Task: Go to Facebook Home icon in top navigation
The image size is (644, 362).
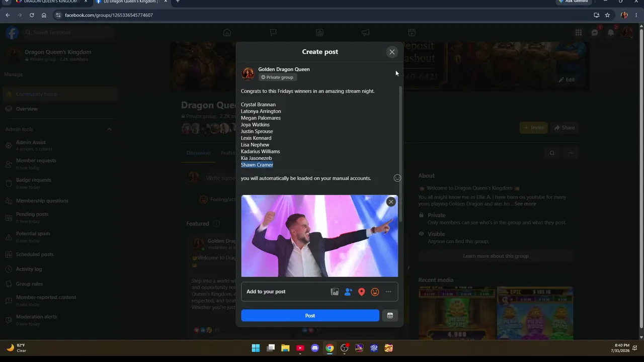Action: click(x=227, y=33)
